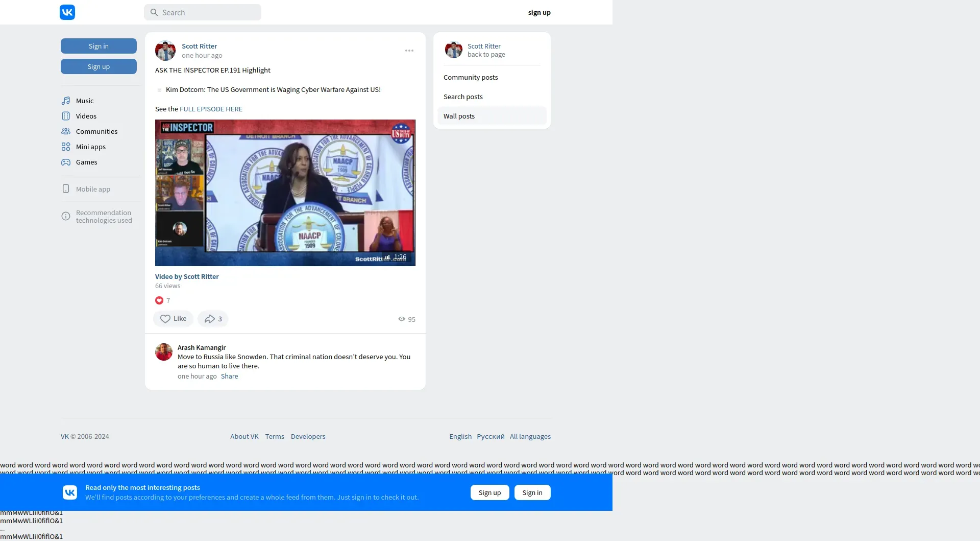980x541 pixels.
Task: Focus the Search input field
Action: (203, 12)
